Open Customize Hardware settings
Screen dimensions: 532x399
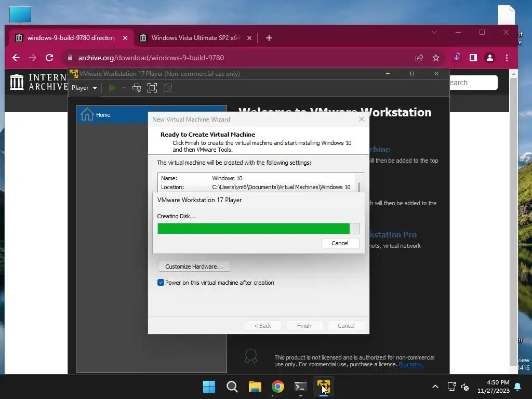click(x=194, y=267)
